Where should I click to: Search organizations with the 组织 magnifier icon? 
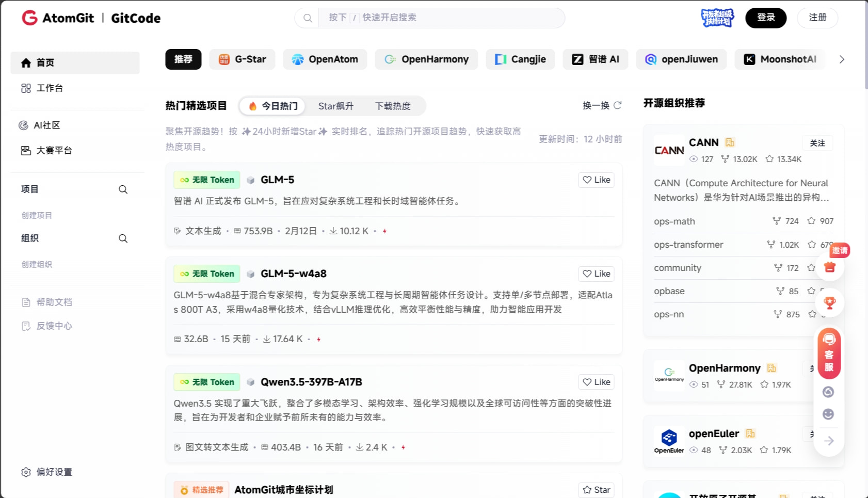pyautogui.click(x=123, y=238)
